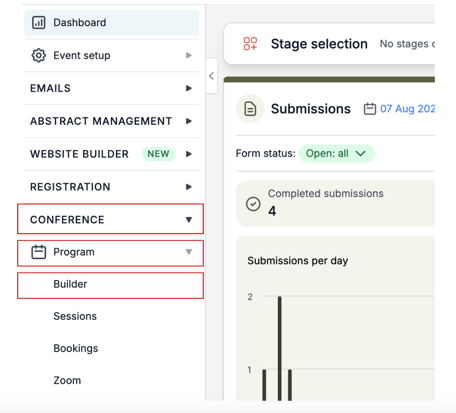Click the Dashboard bar chart icon

pyautogui.click(x=38, y=22)
